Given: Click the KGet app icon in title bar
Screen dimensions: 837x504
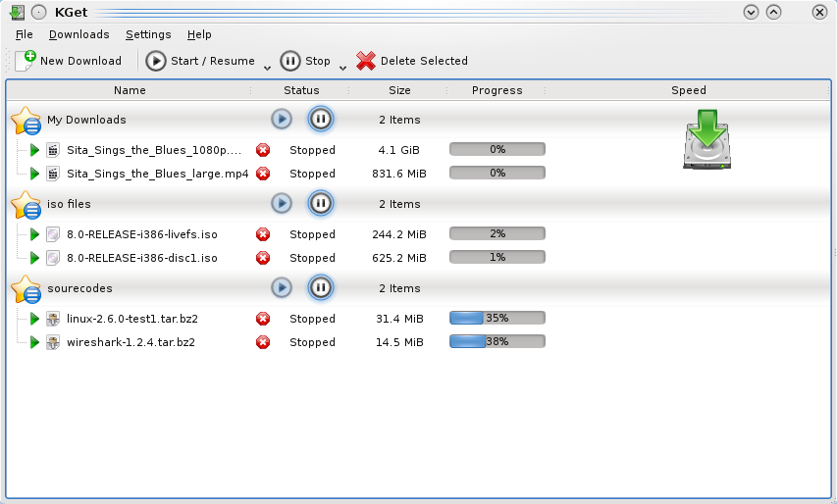Looking at the screenshot, I should click(17, 12).
